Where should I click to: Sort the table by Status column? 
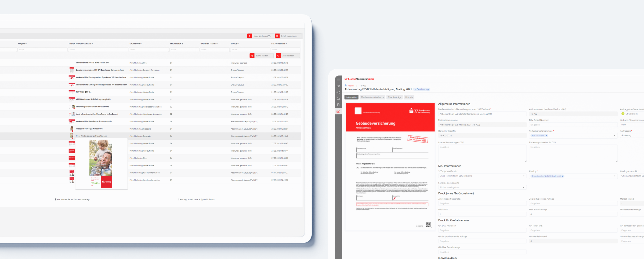click(234, 44)
